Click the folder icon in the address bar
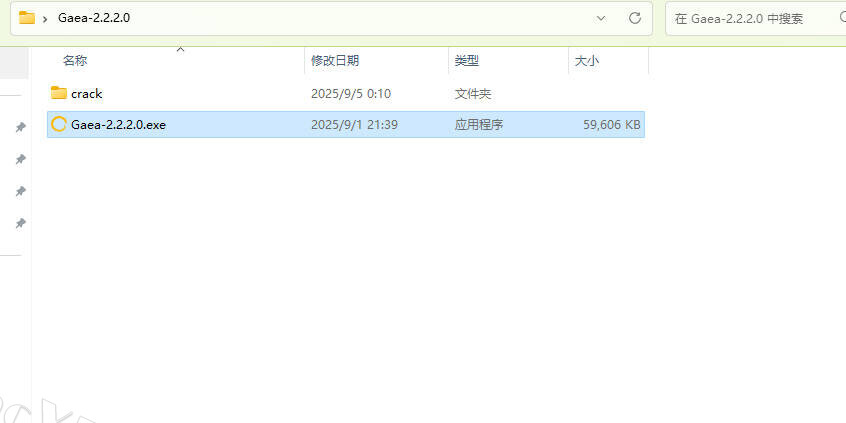 click(x=26, y=18)
